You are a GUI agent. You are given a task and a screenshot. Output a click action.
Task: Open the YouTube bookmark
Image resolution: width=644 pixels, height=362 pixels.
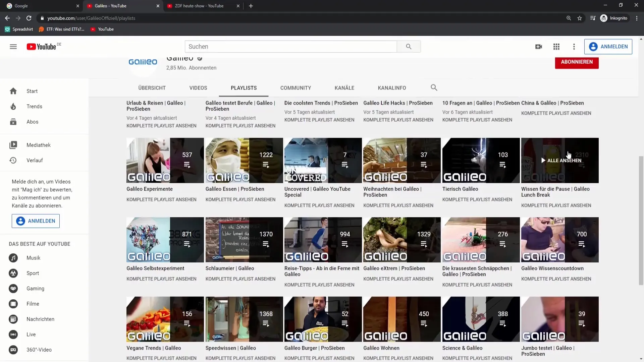(102, 29)
